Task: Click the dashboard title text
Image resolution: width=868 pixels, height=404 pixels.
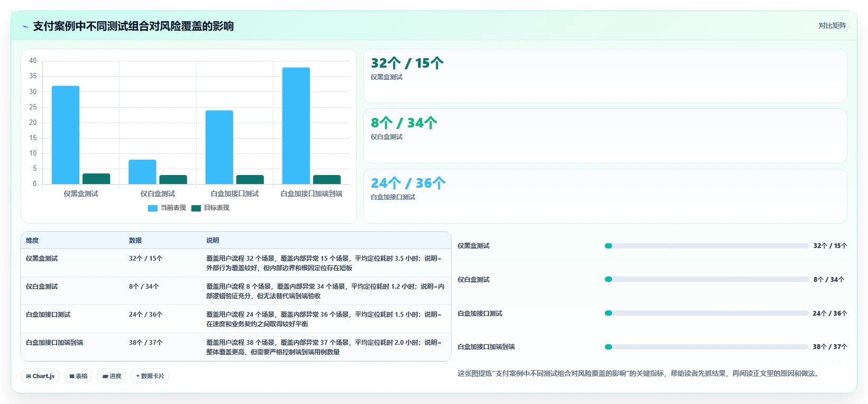Action: coord(133,26)
